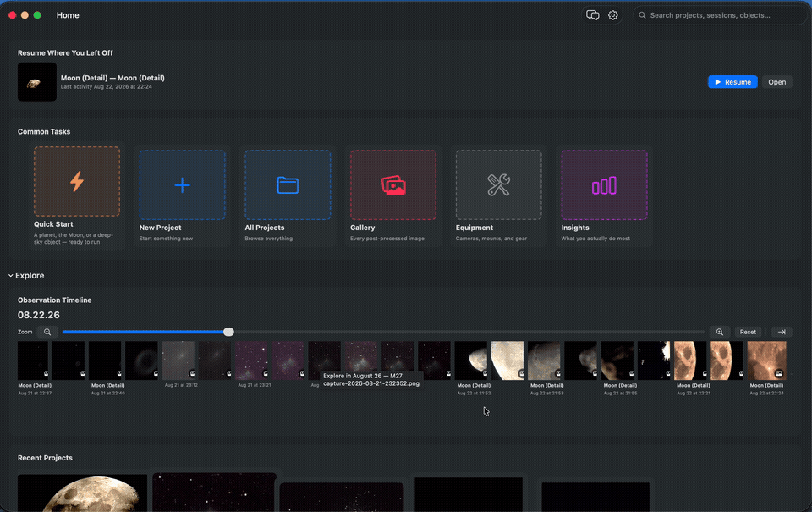
Task: Reset the timeline zoom
Action: (x=748, y=332)
